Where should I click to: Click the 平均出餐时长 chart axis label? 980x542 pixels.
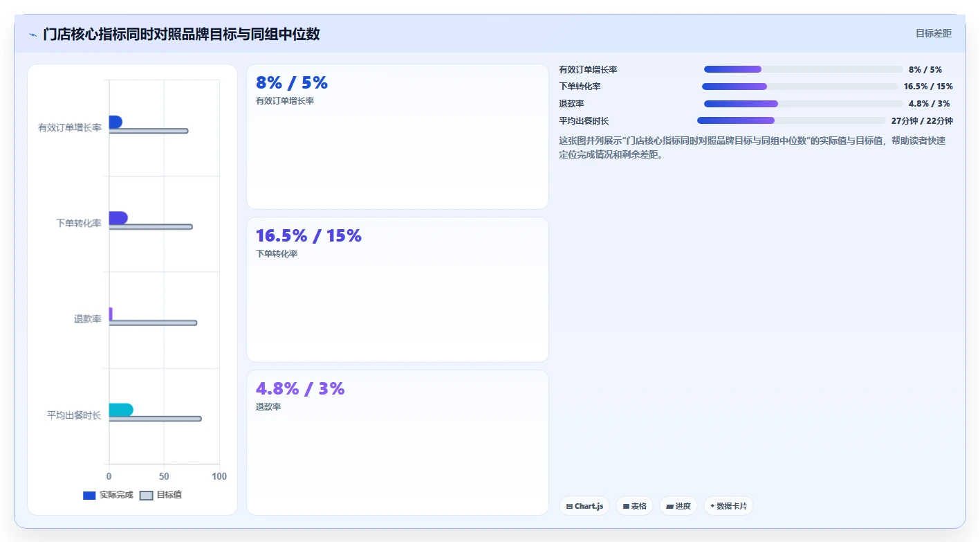(x=74, y=415)
